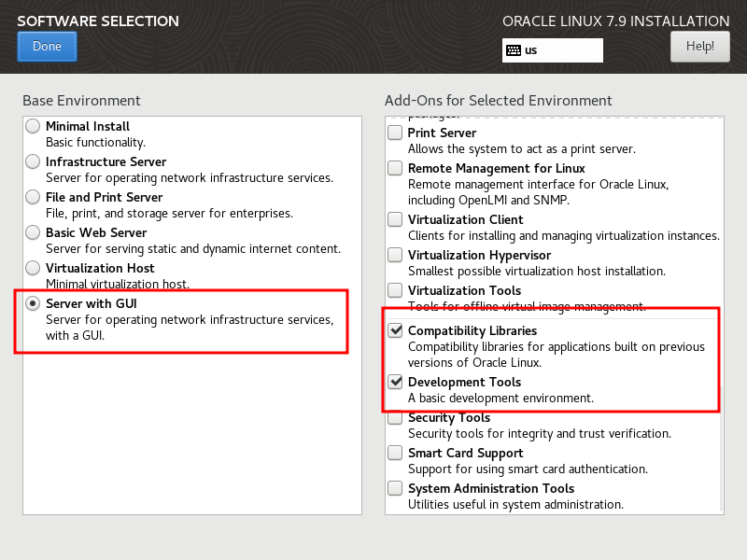
Task: Click the 'Virtualization Client' label
Action: point(465,220)
